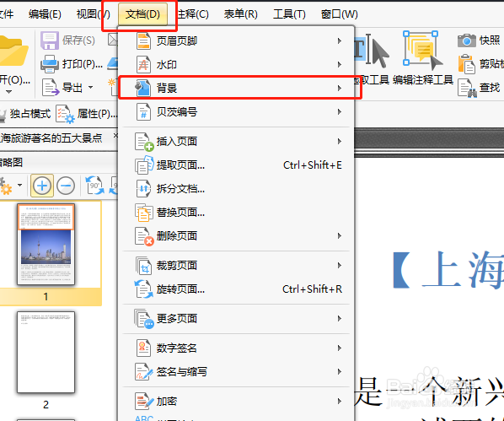Click 独占模式 in the toolbar
This screenshot has height=421, width=504.
click(x=26, y=114)
